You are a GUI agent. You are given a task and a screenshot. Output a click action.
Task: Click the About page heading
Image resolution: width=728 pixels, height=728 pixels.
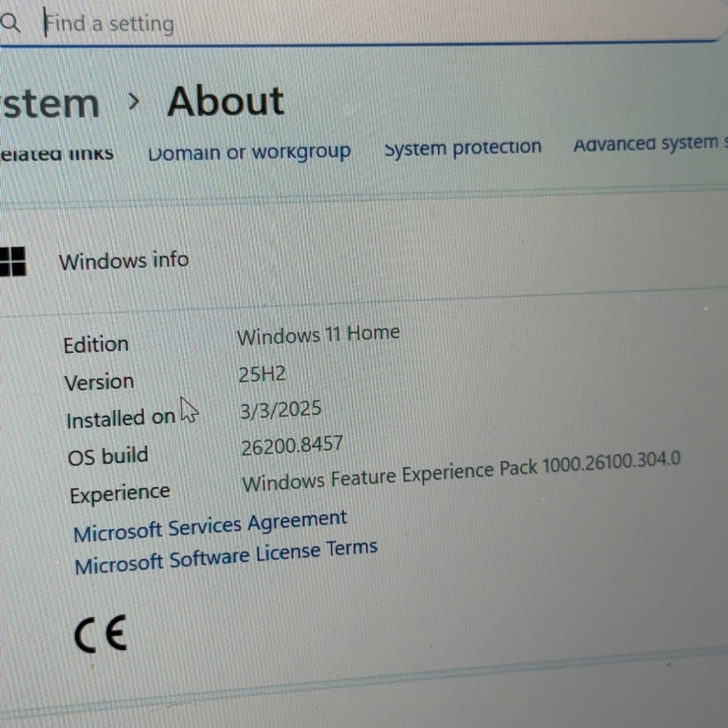click(226, 101)
